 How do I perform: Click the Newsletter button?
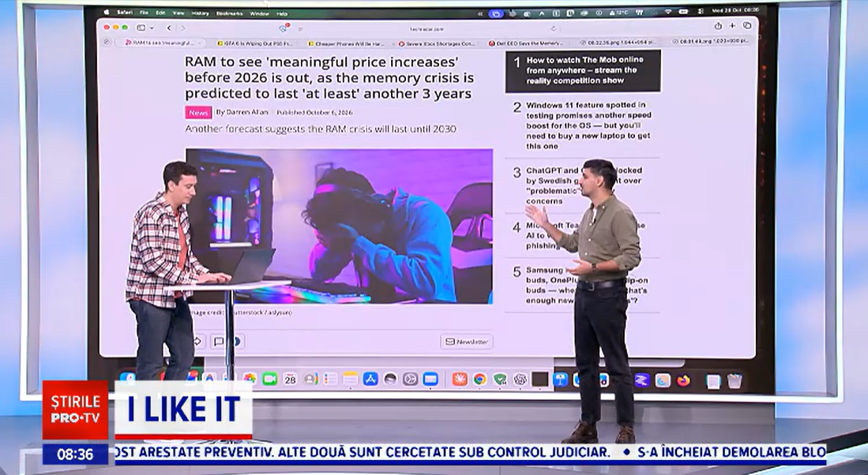468,342
